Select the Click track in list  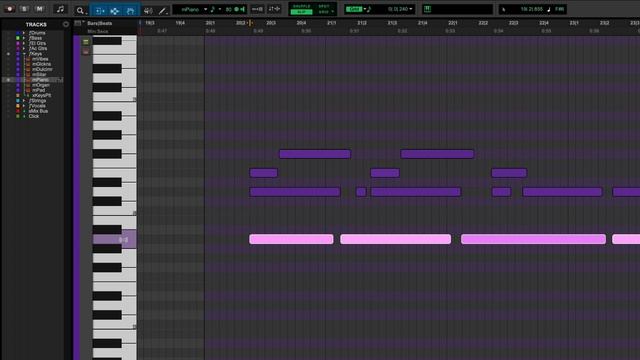click(34, 116)
